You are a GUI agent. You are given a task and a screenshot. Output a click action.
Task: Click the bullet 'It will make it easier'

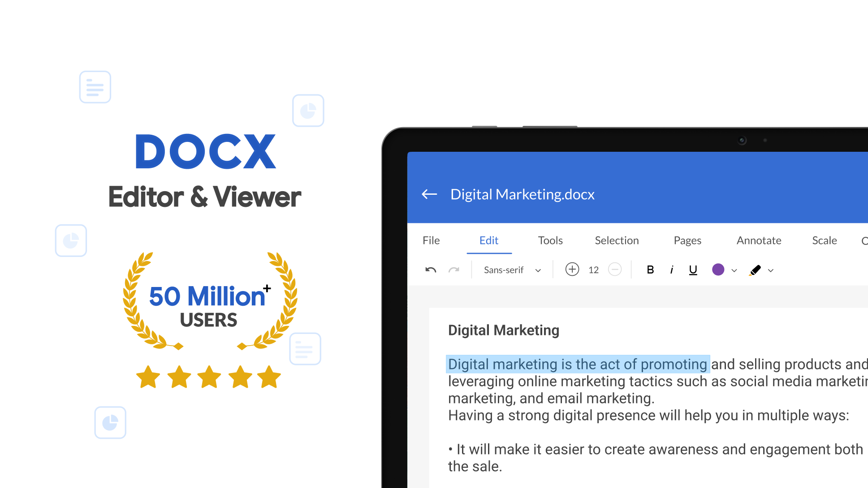pos(656,449)
